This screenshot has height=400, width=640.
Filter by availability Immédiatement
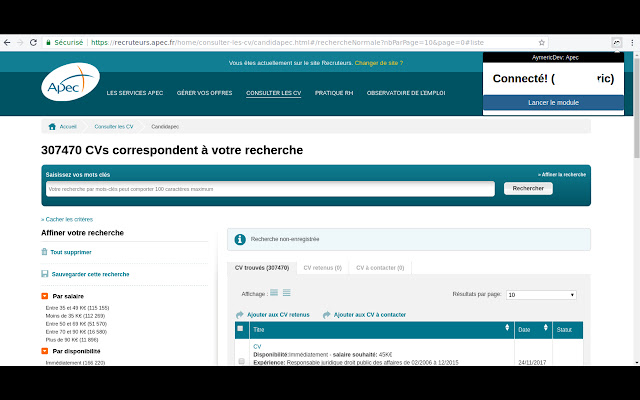tap(75, 362)
